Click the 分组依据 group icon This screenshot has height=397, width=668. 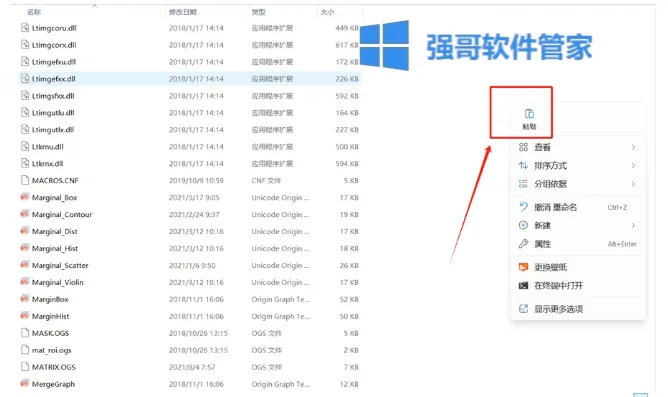(x=523, y=184)
